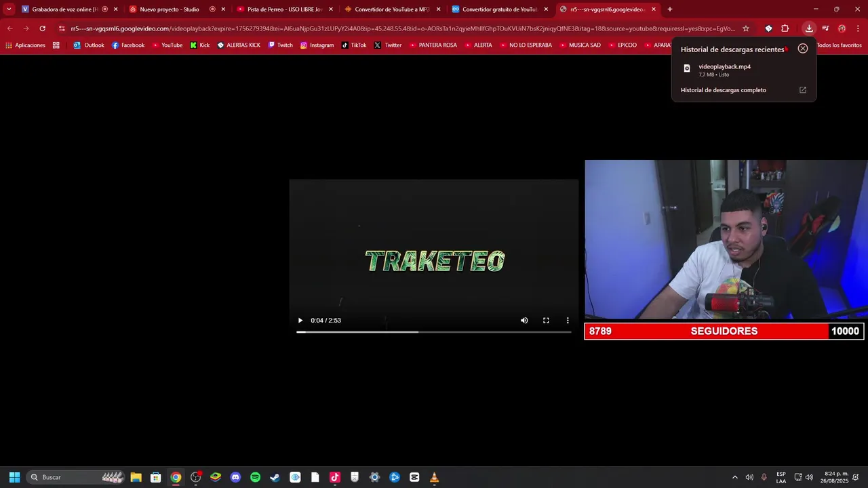The width and height of the screenshot is (868, 488).
Task: Open File Explorer from the taskbar
Action: 136,477
